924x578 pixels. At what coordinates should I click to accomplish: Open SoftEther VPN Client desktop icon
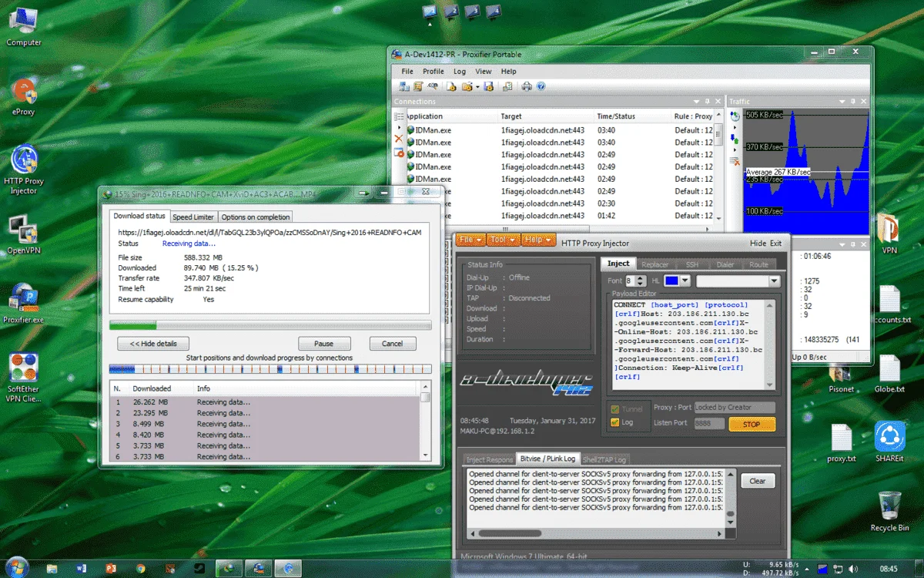(24, 378)
